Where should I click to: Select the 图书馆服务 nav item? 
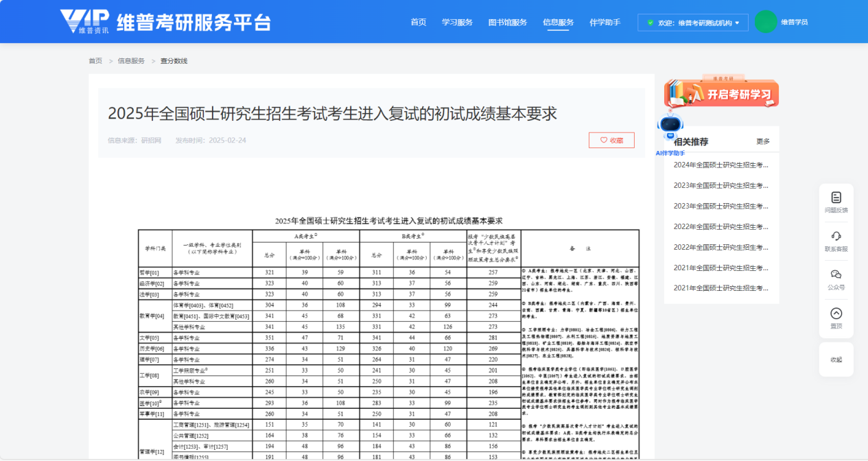507,22
